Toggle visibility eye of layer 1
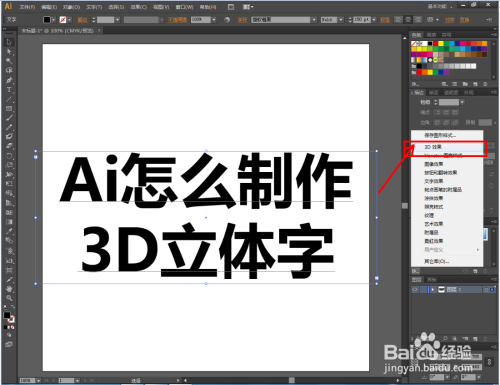The height and width of the screenshot is (385, 500). pyautogui.click(x=415, y=290)
